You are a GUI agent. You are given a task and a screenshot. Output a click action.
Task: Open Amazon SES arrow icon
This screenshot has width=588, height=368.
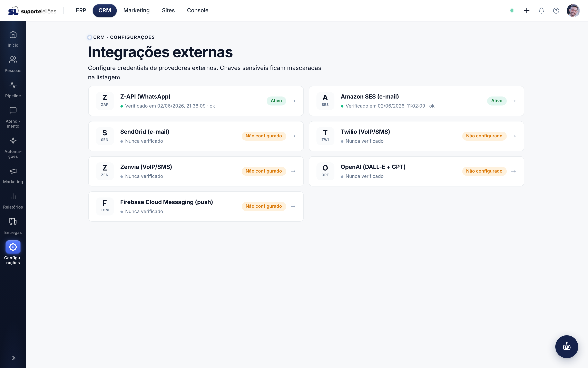click(x=513, y=101)
